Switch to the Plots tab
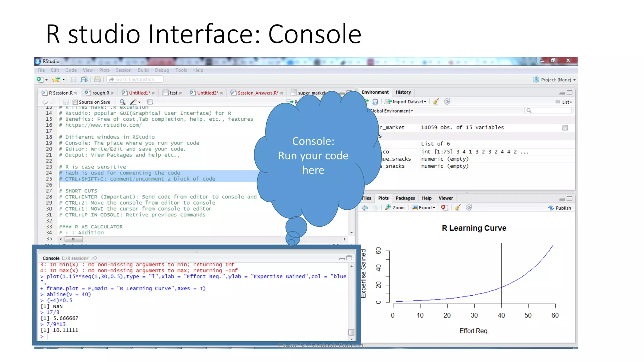Screen dimensions: 644x362 click(383, 198)
